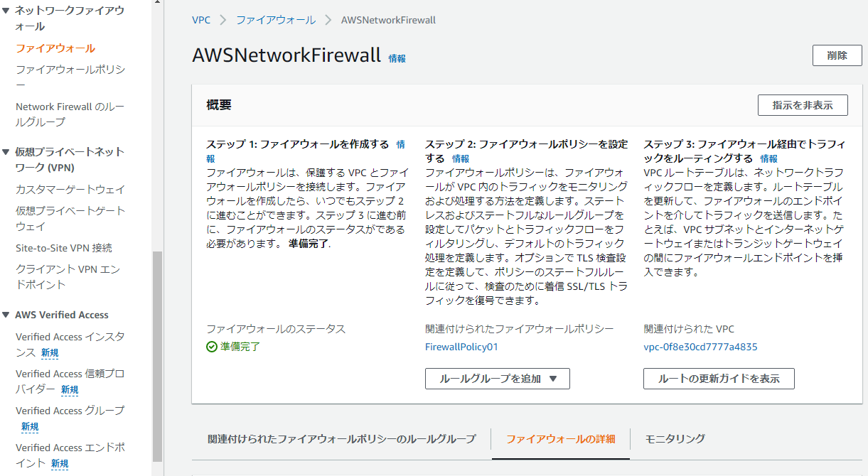Open the 情報 link beside the AWSNetworkFirewall title
The height and width of the screenshot is (476, 868).
point(397,58)
